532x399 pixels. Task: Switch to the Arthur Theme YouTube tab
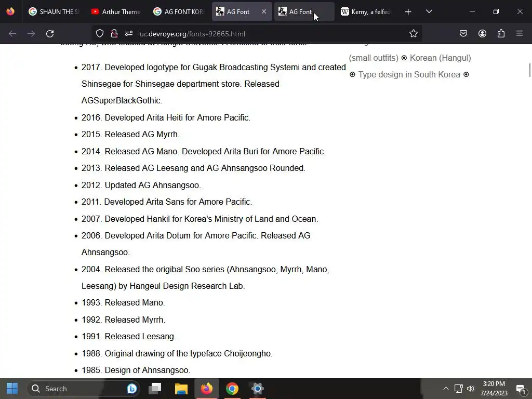click(x=116, y=11)
